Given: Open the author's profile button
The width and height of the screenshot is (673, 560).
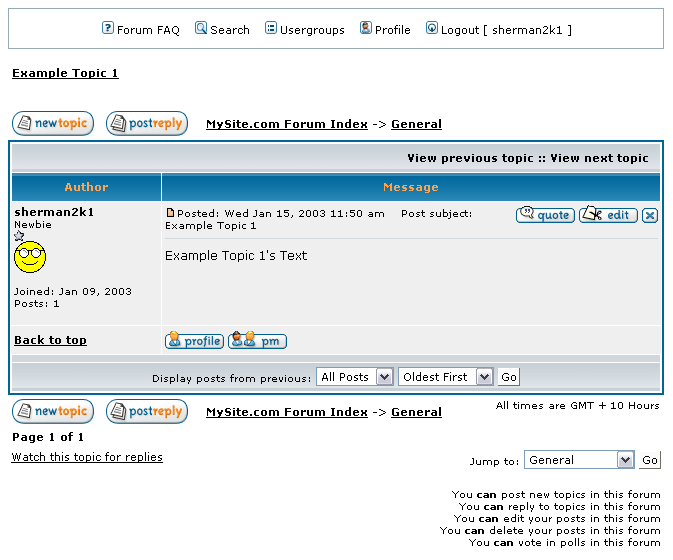Looking at the screenshot, I should tap(194, 341).
